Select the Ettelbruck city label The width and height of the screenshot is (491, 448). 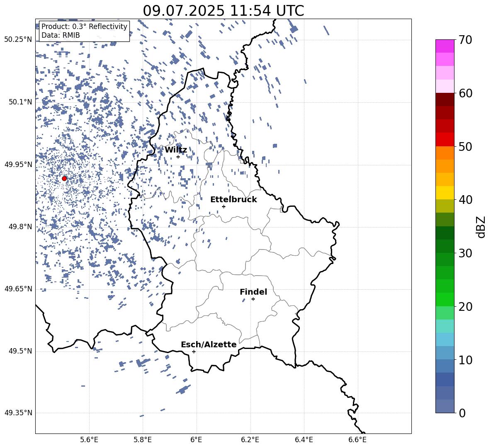pos(233,200)
